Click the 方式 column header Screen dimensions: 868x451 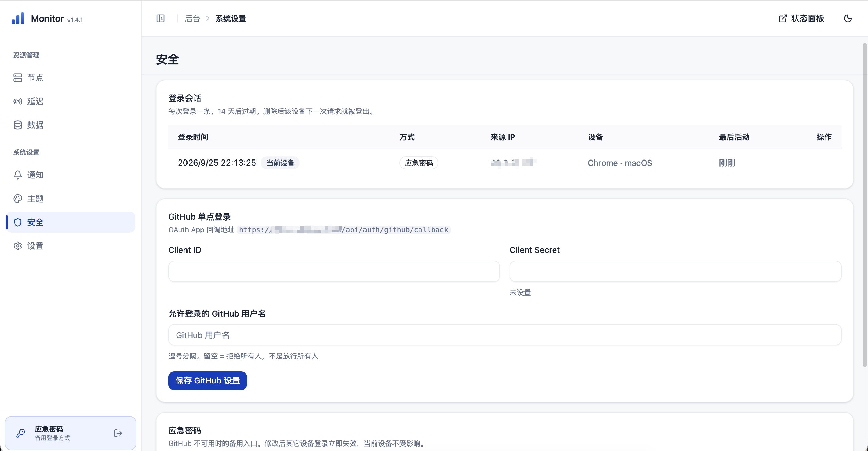(x=407, y=137)
